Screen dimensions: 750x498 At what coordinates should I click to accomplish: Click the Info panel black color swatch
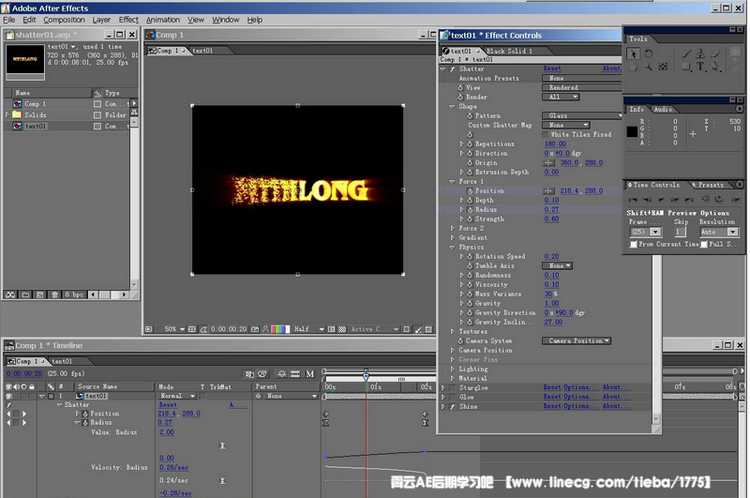click(632, 132)
